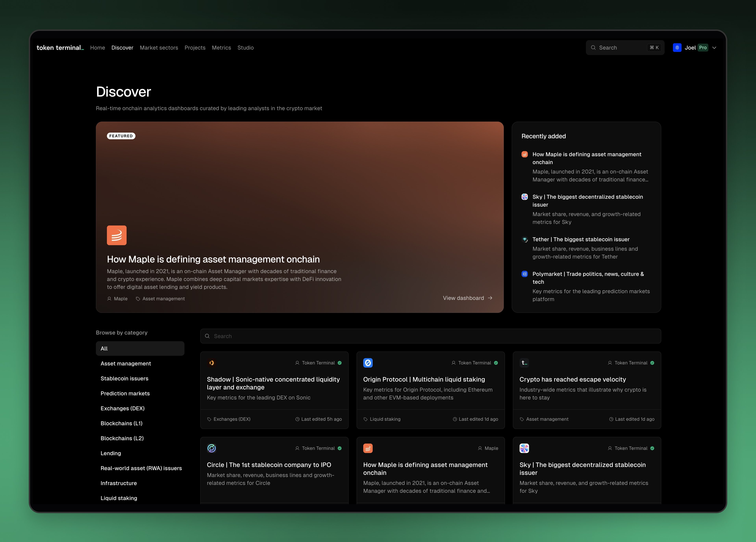Click the tag icon next to Asset management in featured card

pos(138,299)
